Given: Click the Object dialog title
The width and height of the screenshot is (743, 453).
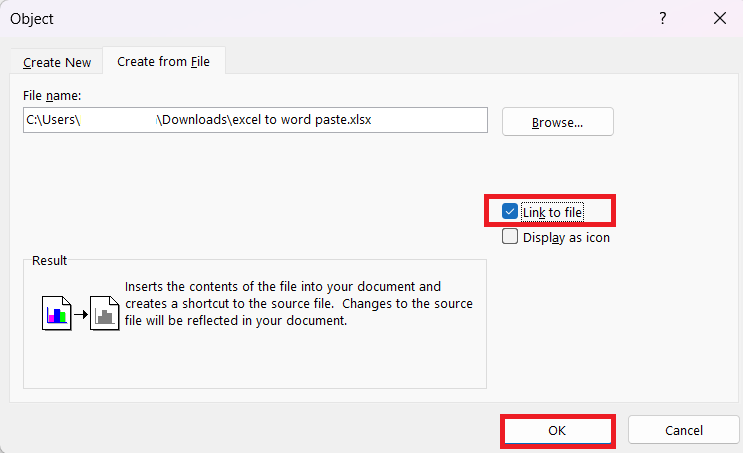Looking at the screenshot, I should pyautogui.click(x=32, y=19).
